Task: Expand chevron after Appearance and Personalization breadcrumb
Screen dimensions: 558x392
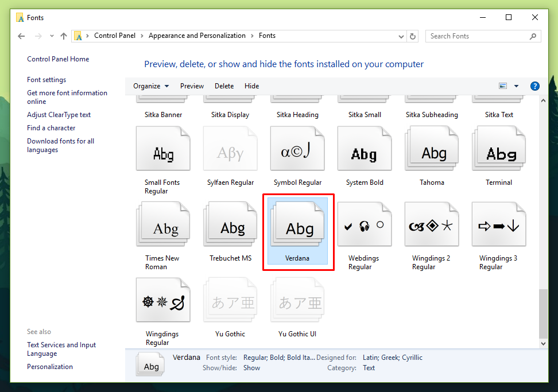Action: tap(252, 36)
